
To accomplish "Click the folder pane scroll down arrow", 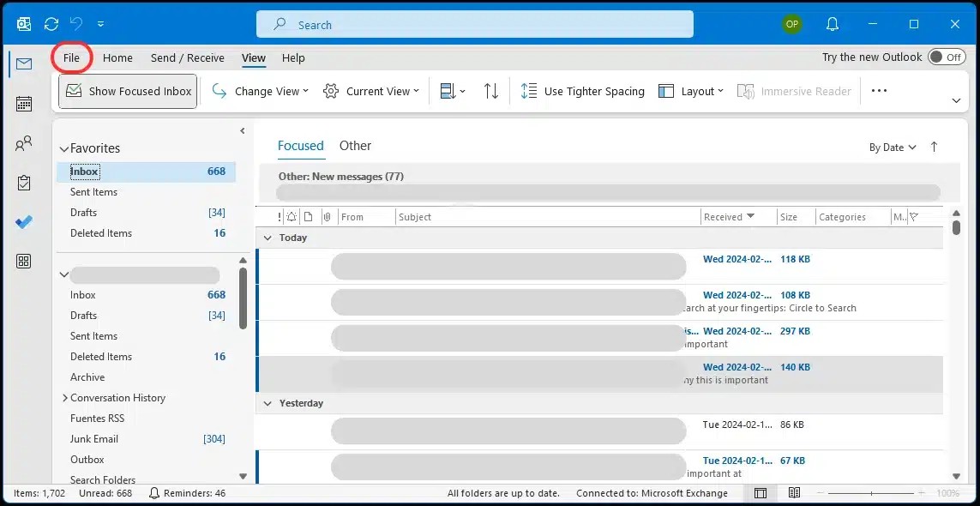I will 243,477.
